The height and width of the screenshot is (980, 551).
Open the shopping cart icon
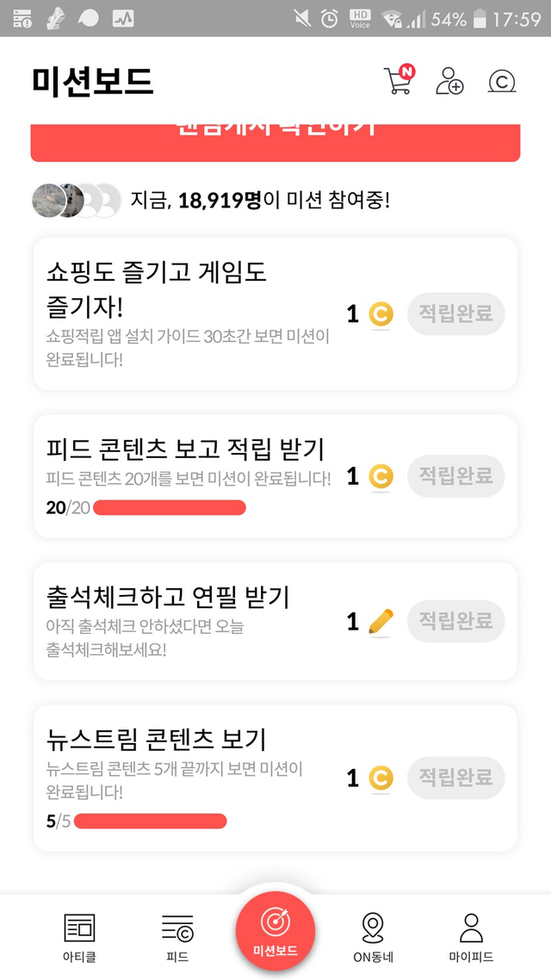click(x=397, y=80)
